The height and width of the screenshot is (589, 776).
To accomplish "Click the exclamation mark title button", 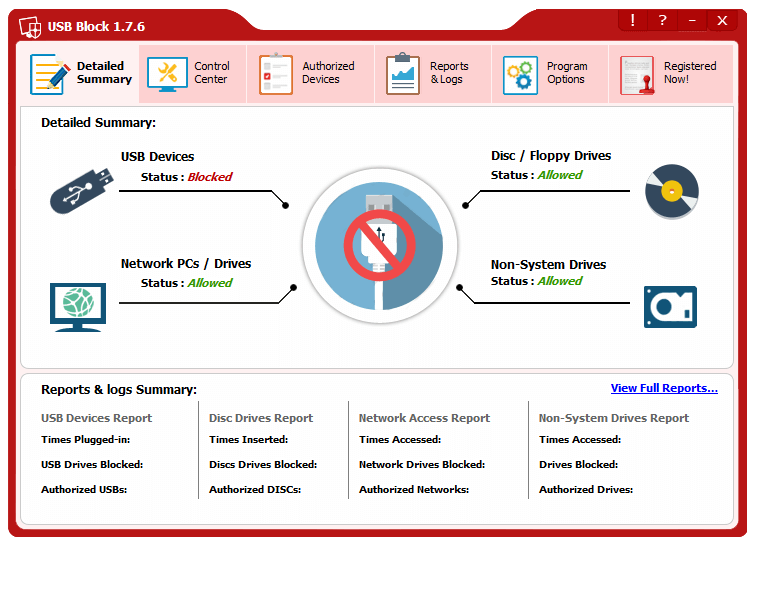I will (632, 20).
